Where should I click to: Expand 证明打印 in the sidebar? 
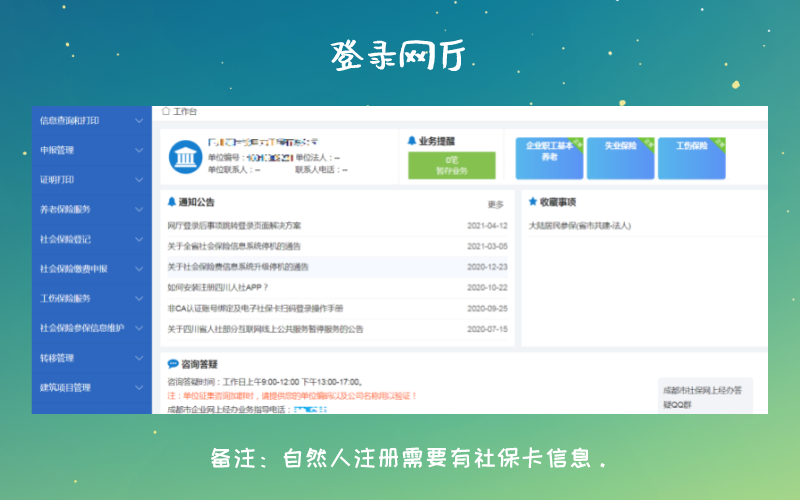click(x=90, y=180)
